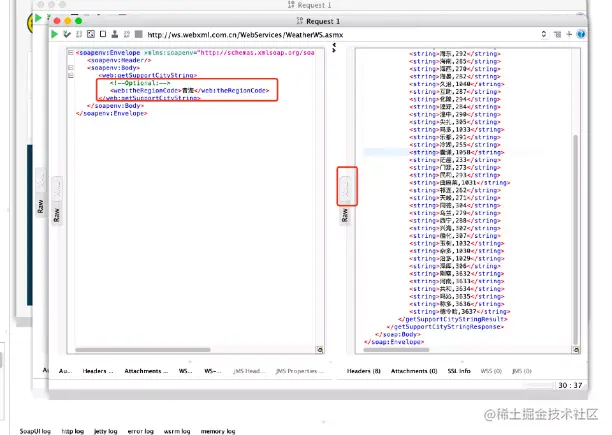Open the wsrm log tab
The height and width of the screenshot is (435, 612).
tap(177, 431)
